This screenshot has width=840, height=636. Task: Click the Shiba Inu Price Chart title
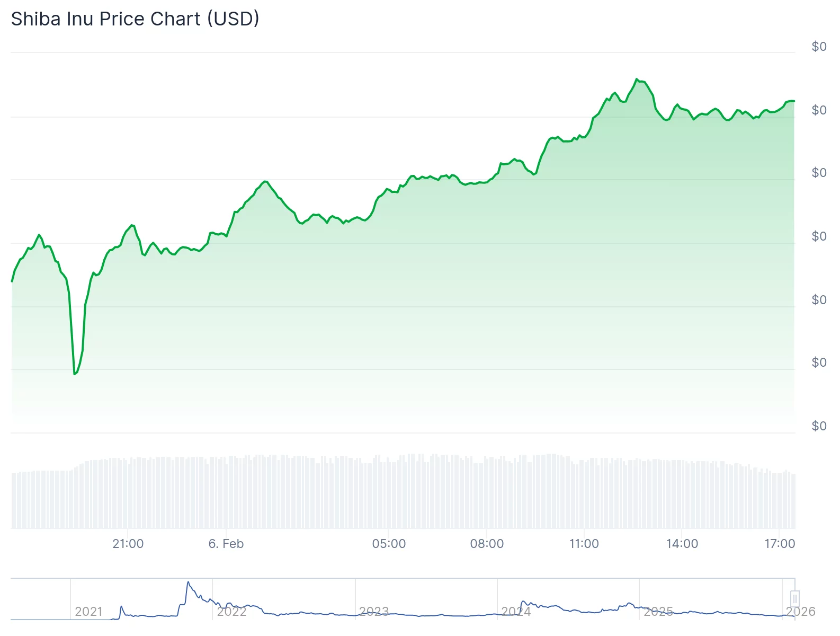coord(135,19)
